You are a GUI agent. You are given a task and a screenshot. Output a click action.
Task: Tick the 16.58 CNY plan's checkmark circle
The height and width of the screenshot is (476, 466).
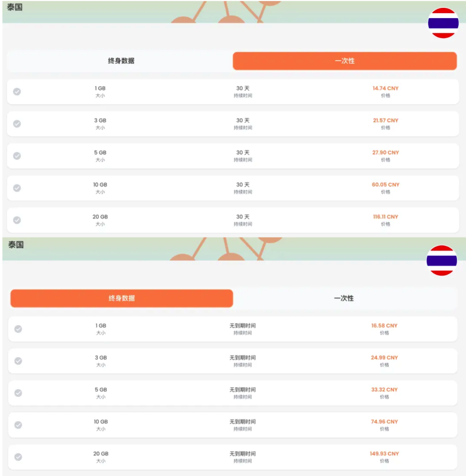point(18,329)
